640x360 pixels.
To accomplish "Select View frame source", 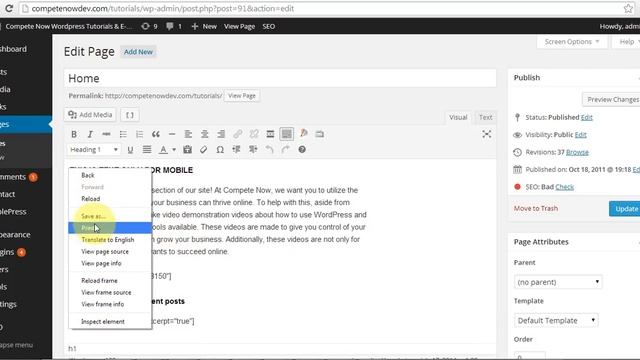I will (x=110, y=292).
